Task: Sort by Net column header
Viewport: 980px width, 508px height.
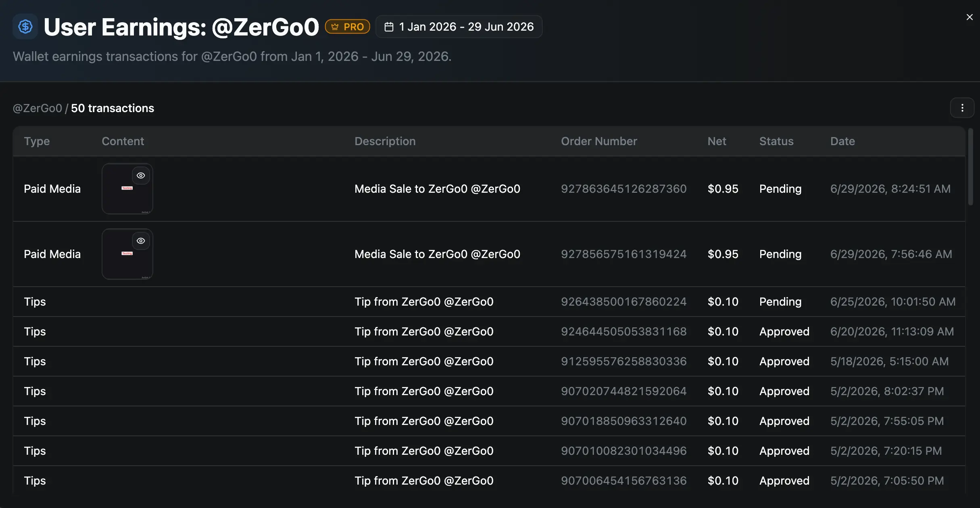Action: tap(717, 141)
